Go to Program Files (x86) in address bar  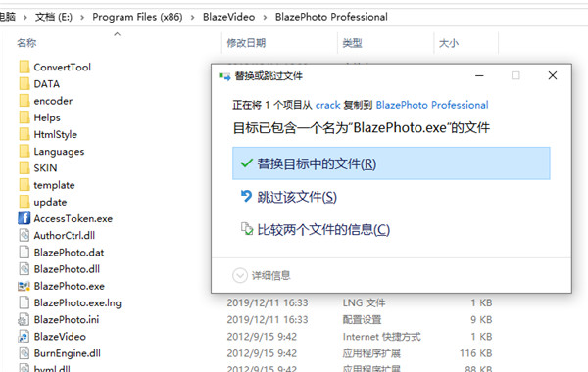point(137,17)
